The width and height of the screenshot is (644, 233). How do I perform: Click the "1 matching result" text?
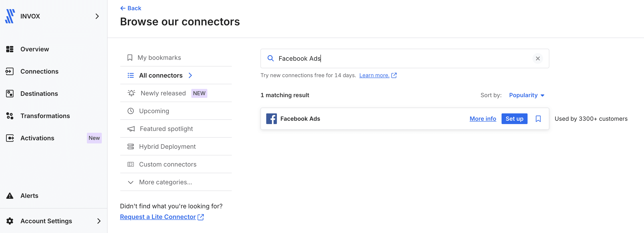(x=285, y=95)
